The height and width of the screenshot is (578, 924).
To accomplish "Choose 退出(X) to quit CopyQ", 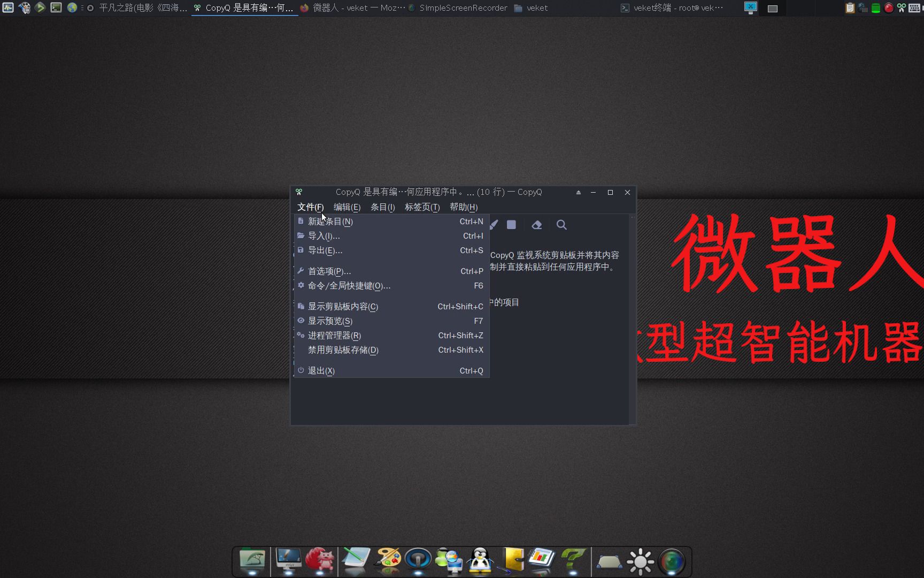I will tap(391, 371).
